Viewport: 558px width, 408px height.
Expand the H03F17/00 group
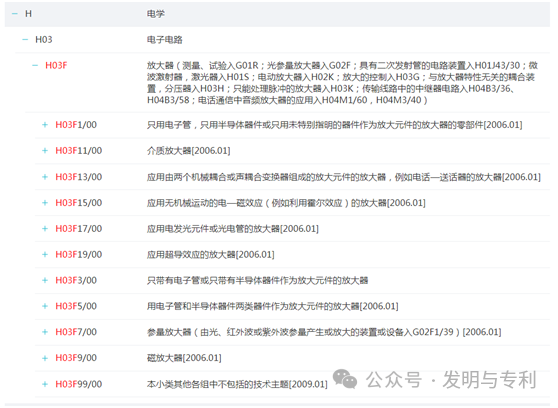45,228
